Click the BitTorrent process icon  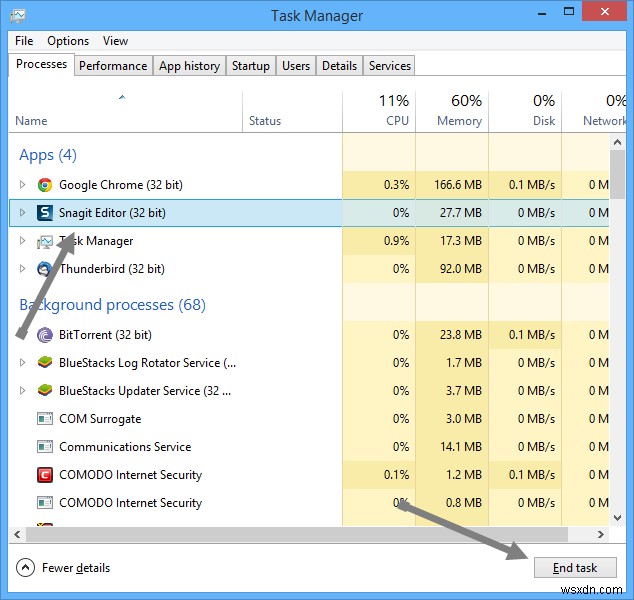(45, 335)
